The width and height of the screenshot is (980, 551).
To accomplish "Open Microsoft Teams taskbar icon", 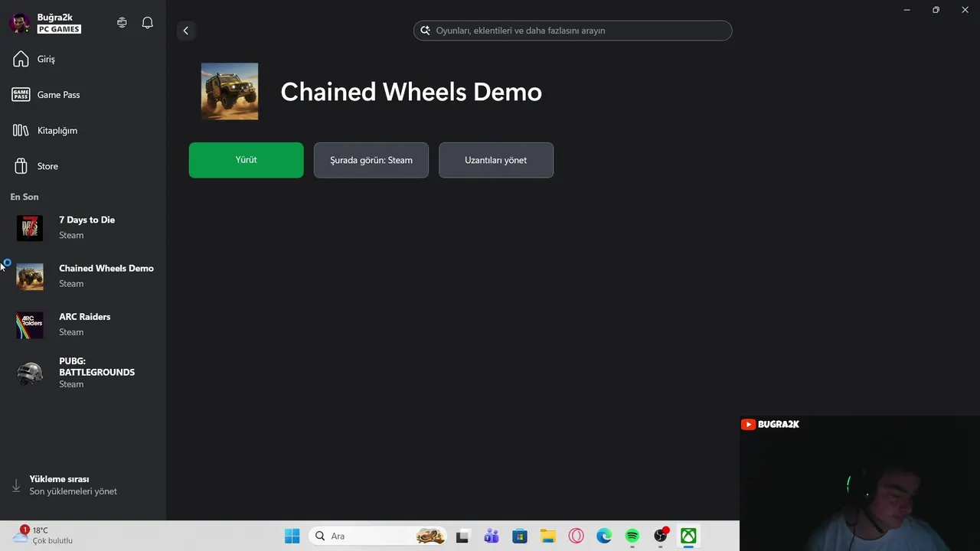I will (x=491, y=536).
